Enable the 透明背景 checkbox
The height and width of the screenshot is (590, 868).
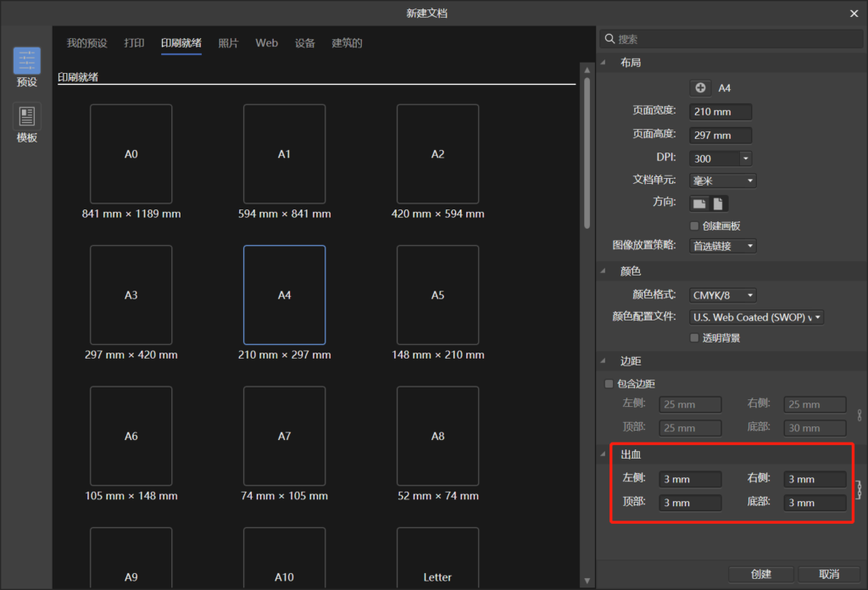(694, 337)
